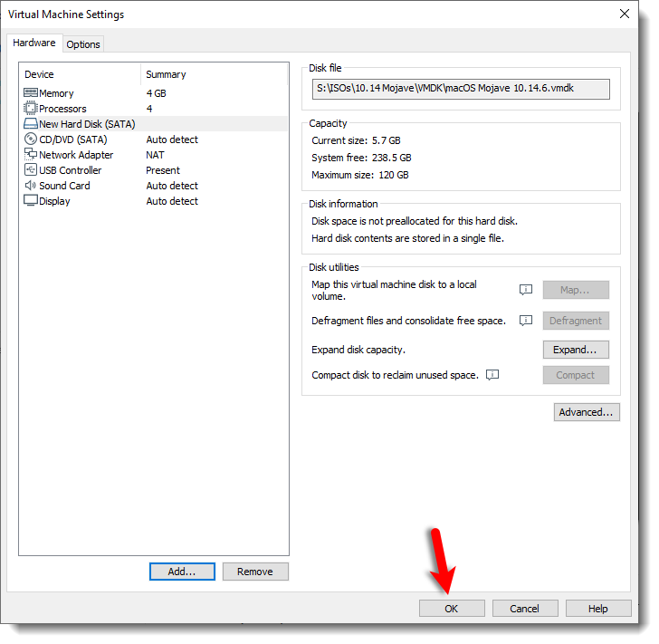Click 'Expand disk capacity.' label
This screenshot has height=644, width=659.
[358, 350]
